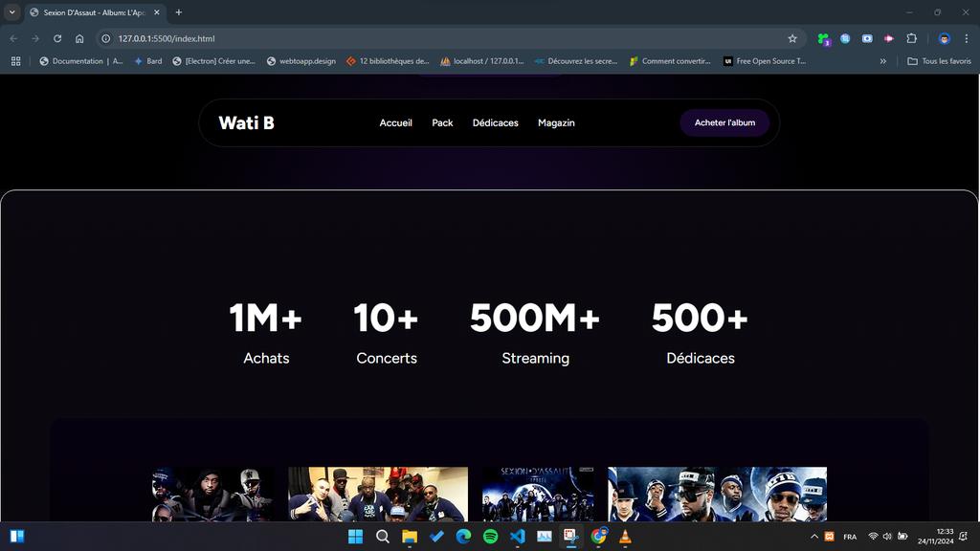This screenshot has width=980, height=551.
Task: Open the browser home page icon
Action: [79, 38]
